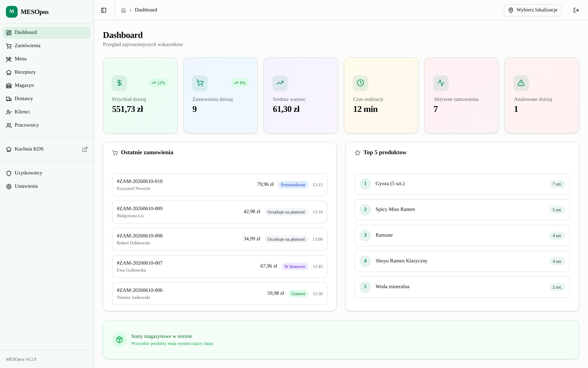This screenshot has height=368, width=588.
Task: Navigate to Menu label in sidebar
Action: [x=21, y=59]
